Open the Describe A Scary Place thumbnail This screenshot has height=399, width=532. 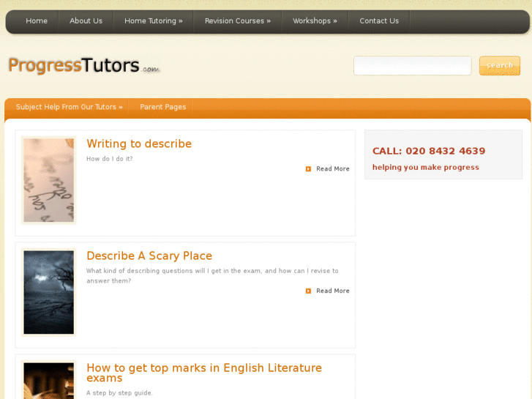(49, 292)
